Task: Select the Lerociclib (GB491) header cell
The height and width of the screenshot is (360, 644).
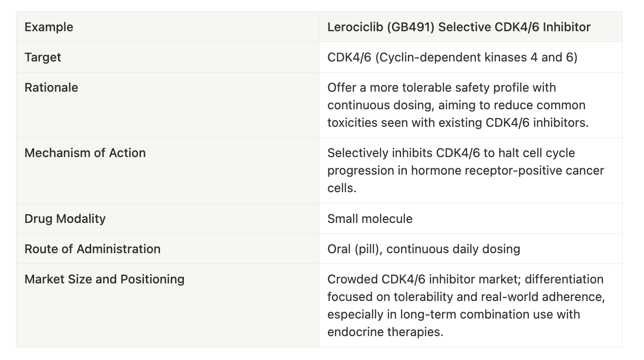Action: coord(471,27)
